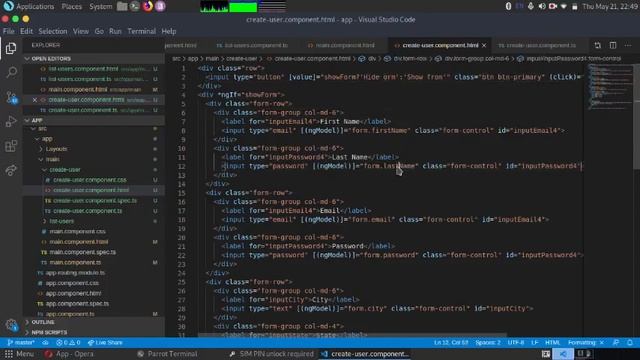Click the HTML language mode
Screen dimensions: 640x360
point(552,342)
